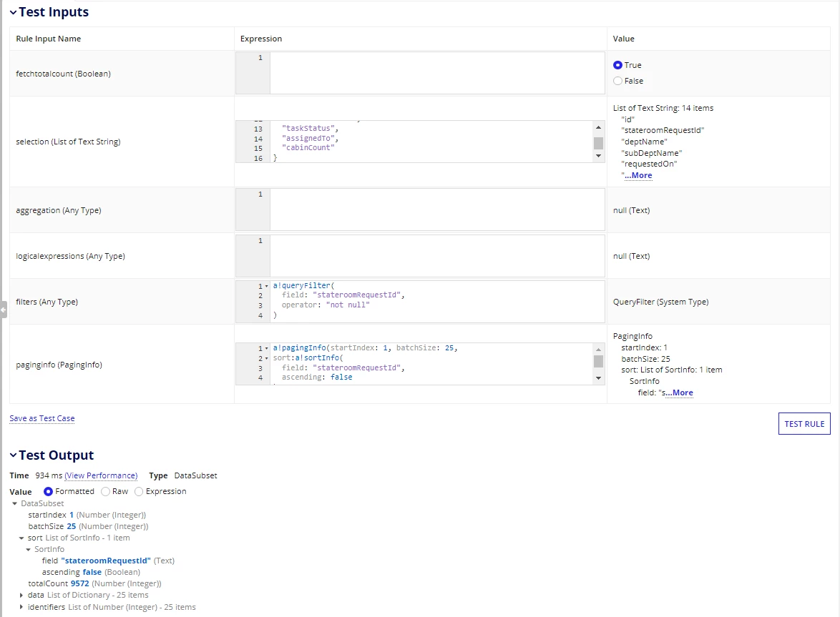Screen dimensions: 840x617
Task: Click into paginginfo expression editor
Action: pos(431,364)
